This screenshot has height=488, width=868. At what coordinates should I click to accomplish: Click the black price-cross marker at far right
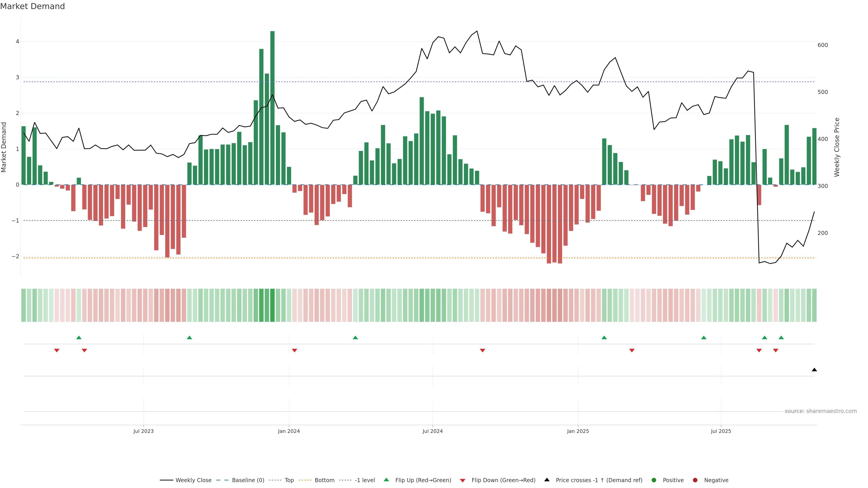coord(814,370)
